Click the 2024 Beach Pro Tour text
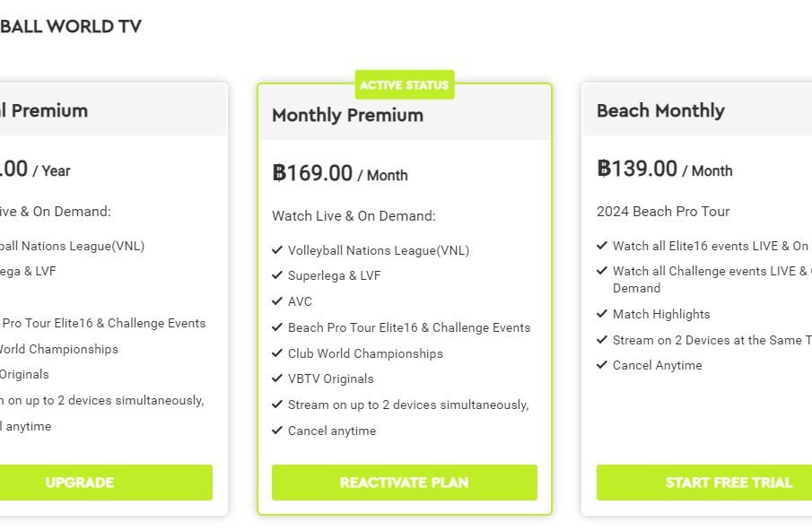Screen dimensions: 812x531 pyautogui.click(x=663, y=212)
